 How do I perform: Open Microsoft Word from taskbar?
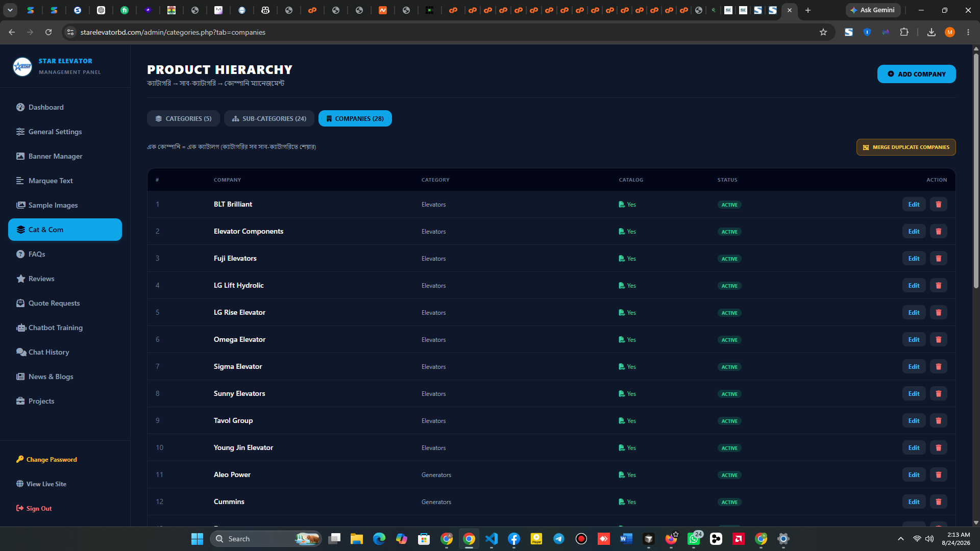point(626,539)
